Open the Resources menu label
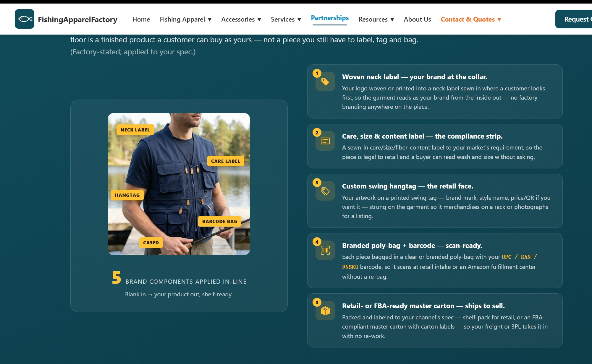This screenshot has height=364, width=592. [x=373, y=19]
